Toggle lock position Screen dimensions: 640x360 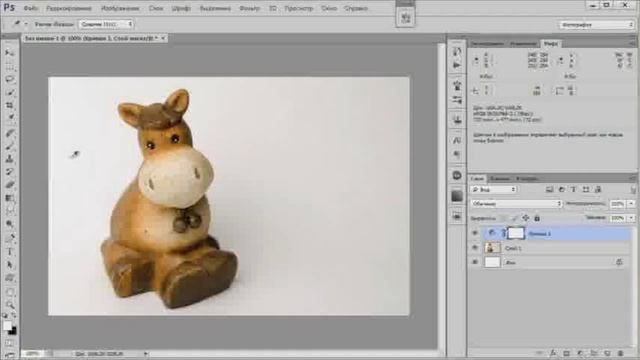pyautogui.click(x=526, y=218)
